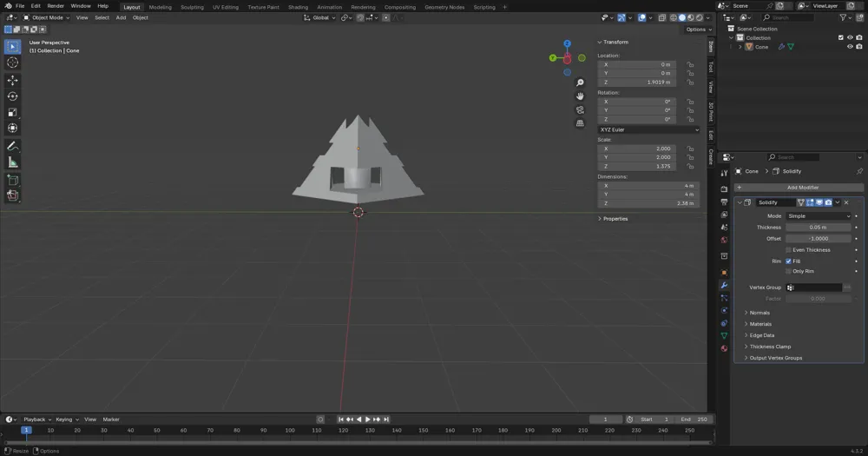
Task: Play the animation
Action: 367,420
